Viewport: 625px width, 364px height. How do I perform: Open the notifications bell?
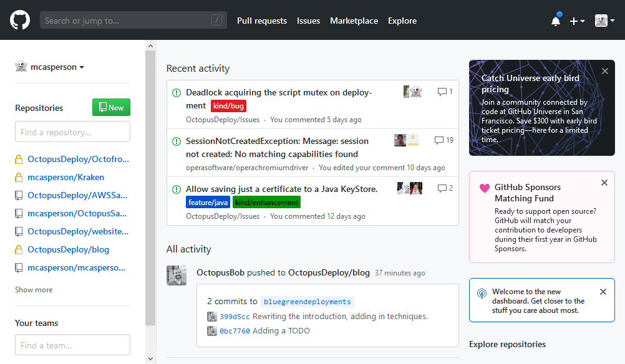pyautogui.click(x=555, y=20)
